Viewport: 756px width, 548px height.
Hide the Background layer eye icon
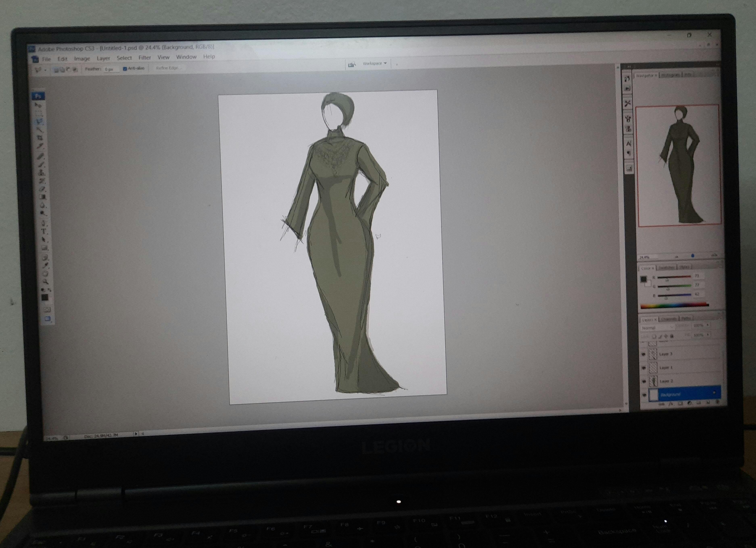tap(644, 395)
